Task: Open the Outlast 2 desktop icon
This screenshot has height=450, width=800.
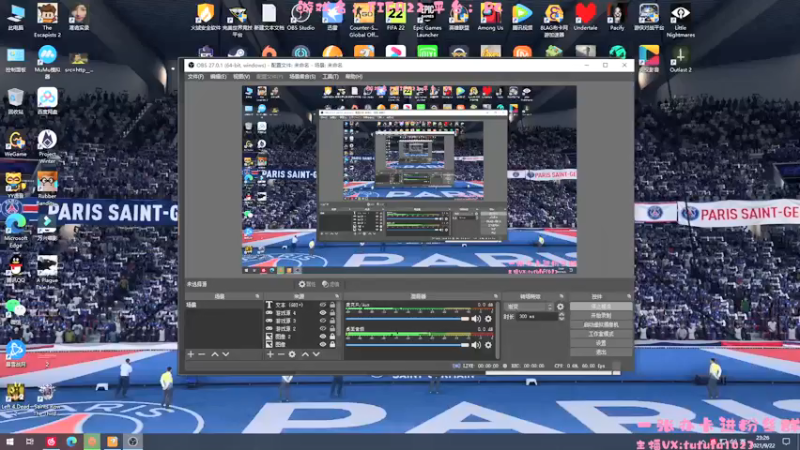Action: click(680, 59)
